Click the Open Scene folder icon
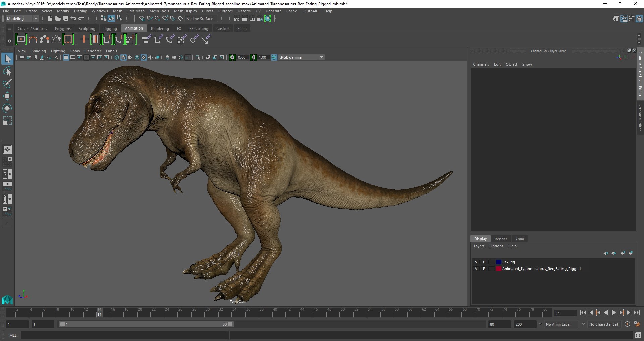This screenshot has height=341, width=644. point(58,19)
